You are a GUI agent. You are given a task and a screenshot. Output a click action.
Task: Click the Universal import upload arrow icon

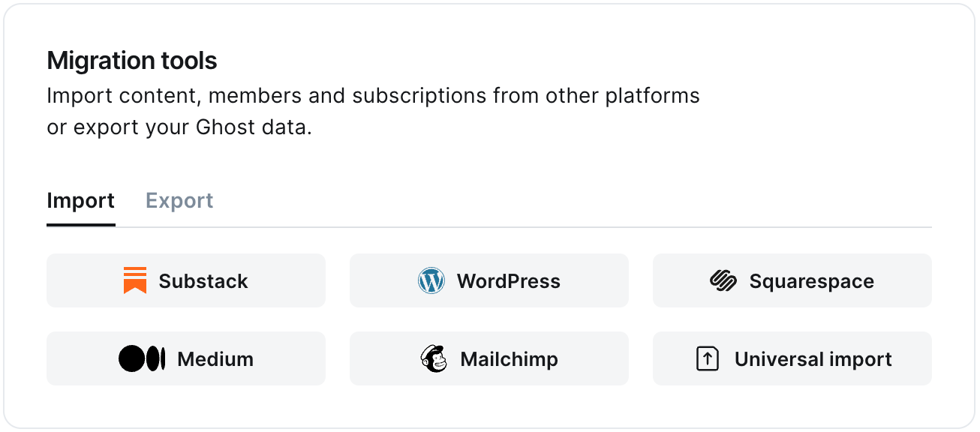click(708, 358)
